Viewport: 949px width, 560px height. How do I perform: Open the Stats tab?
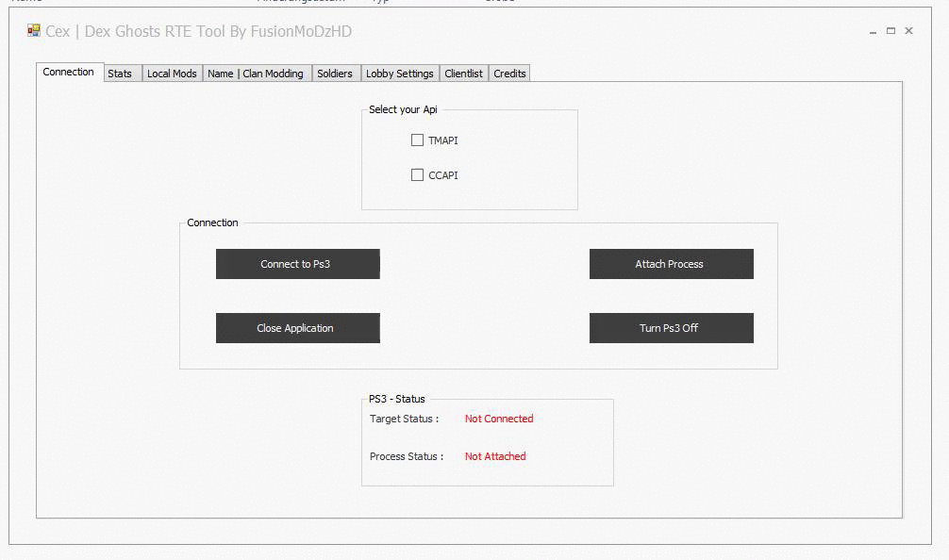123,74
